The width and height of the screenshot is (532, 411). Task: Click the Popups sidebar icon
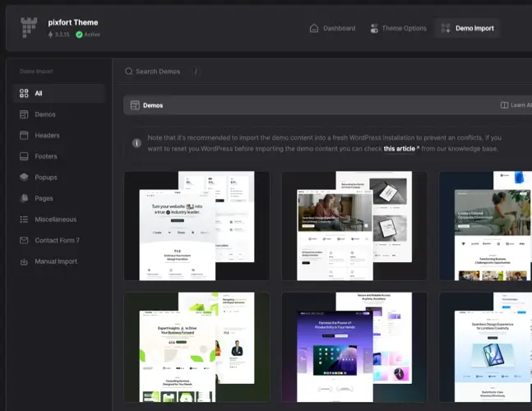(x=24, y=177)
